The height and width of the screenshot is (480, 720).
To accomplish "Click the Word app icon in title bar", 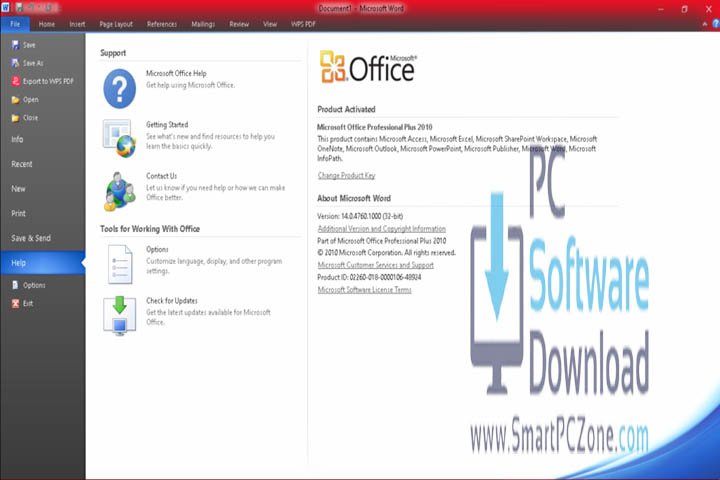I will (x=6, y=7).
